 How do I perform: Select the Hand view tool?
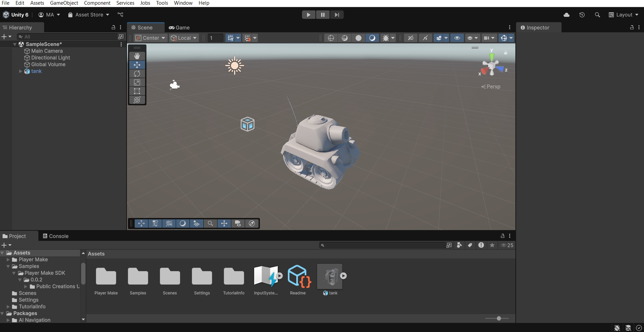pyautogui.click(x=137, y=56)
